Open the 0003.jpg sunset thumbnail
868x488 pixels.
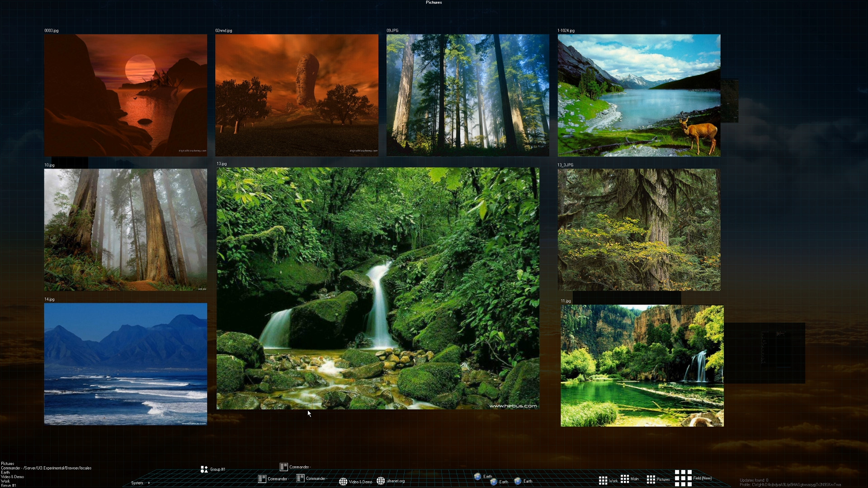point(125,95)
